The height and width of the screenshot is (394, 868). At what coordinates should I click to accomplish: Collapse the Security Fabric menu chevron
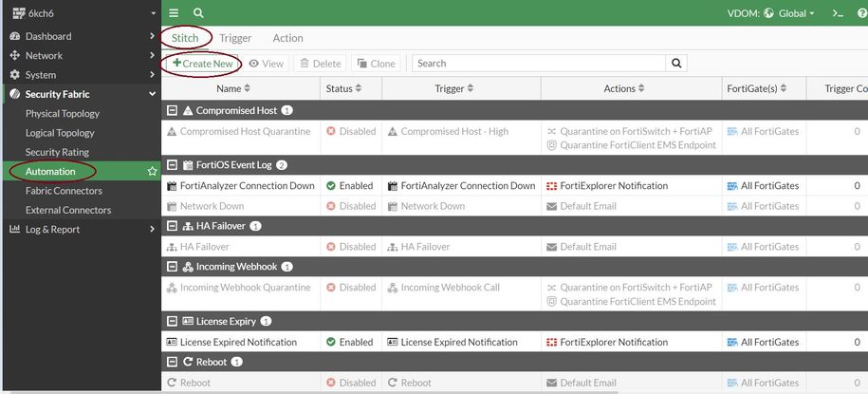click(152, 94)
